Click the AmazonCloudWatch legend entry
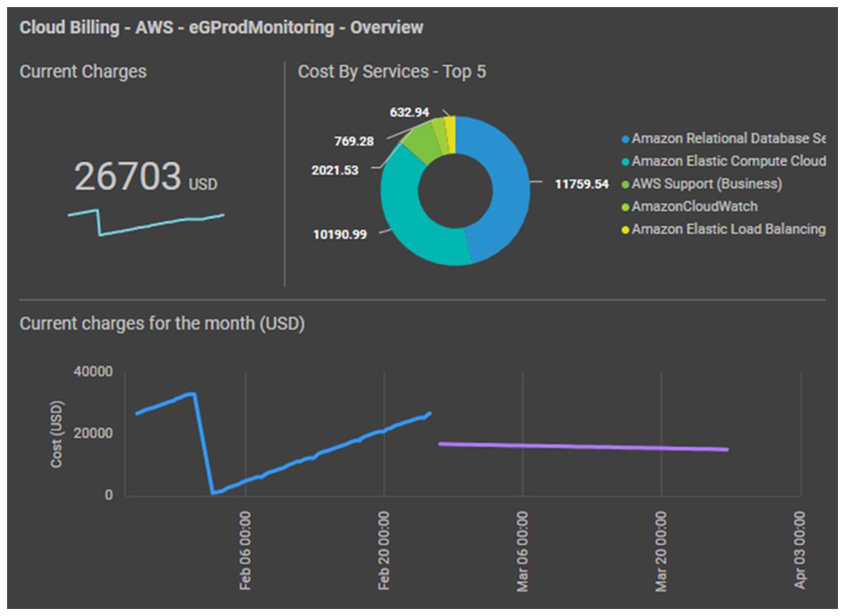The image size is (845, 616). (692, 207)
